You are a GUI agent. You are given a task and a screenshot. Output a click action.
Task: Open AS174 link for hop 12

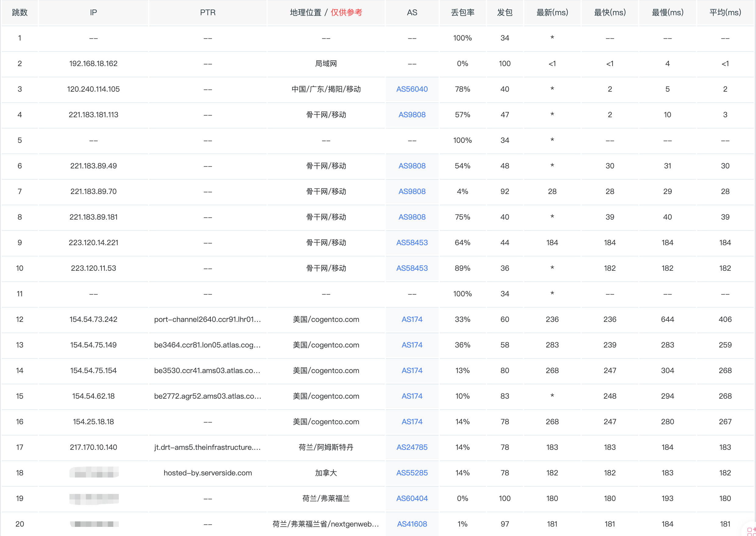(x=412, y=319)
